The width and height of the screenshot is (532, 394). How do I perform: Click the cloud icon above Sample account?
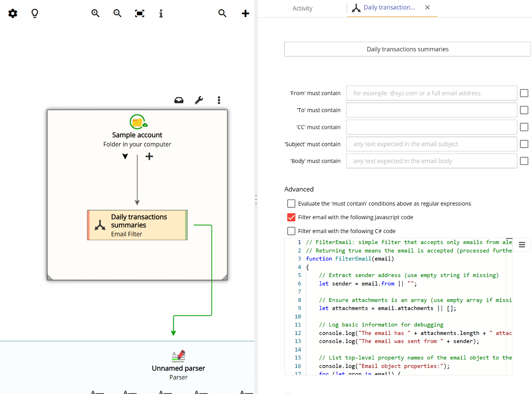[179, 99]
